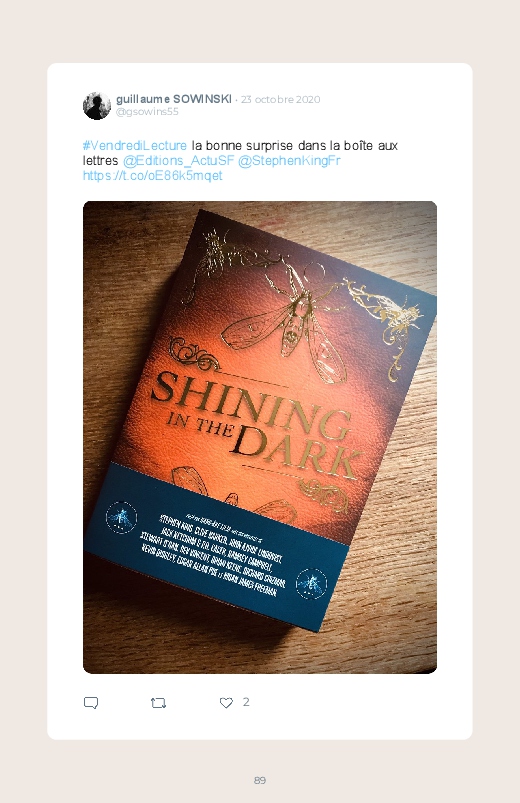Viewport: 520px width, 803px height.
Task: Open the @Editions_ActuSF mention
Action: coord(178,160)
